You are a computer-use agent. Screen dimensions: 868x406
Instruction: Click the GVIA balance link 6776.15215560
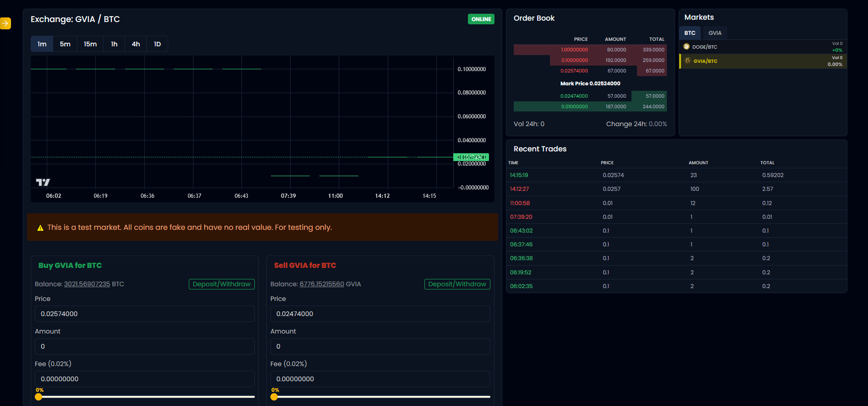click(x=322, y=284)
